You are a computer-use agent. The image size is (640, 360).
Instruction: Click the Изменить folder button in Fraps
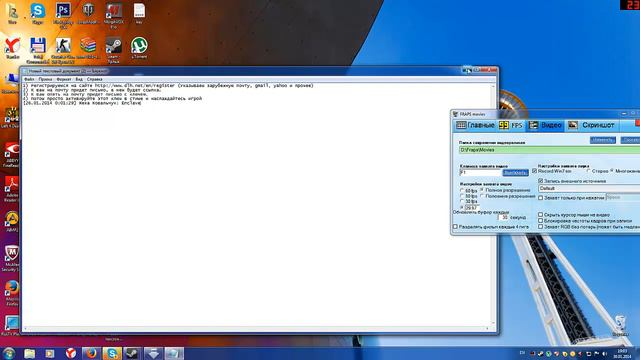tap(602, 140)
